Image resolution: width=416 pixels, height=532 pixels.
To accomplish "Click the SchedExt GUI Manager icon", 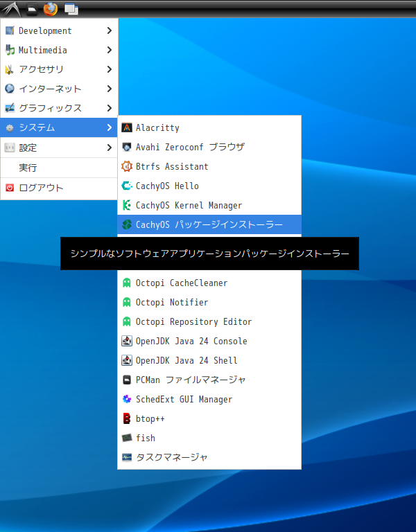I will pos(127,399).
